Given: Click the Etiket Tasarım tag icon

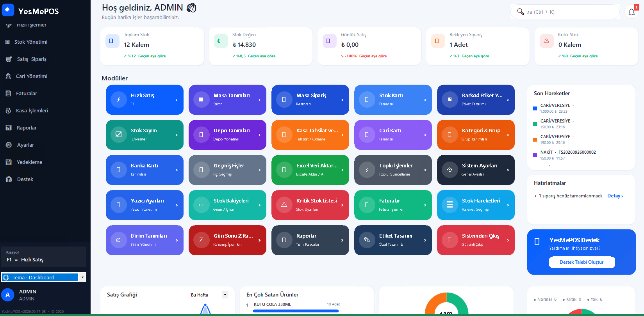Looking at the screenshot, I should [x=367, y=240].
